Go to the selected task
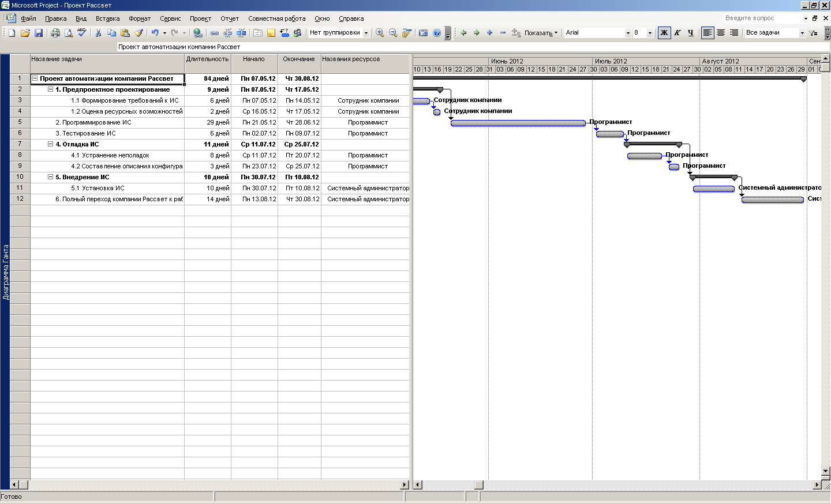 pyautogui.click(x=407, y=33)
